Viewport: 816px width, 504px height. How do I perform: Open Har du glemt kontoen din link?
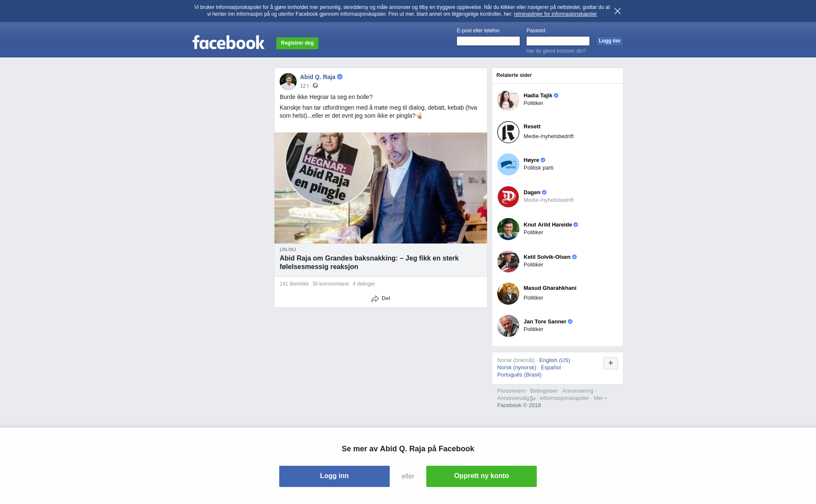(x=556, y=51)
